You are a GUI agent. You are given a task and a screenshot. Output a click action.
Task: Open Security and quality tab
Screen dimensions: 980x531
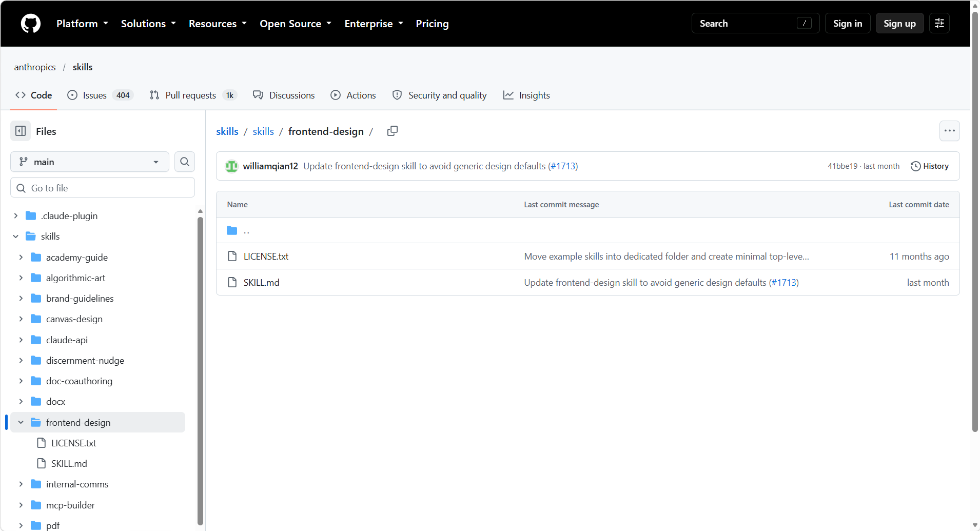440,95
